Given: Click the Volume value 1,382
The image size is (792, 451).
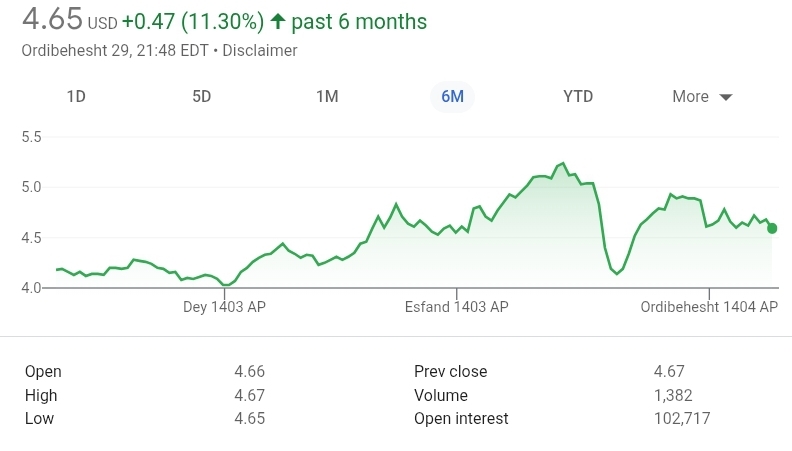Looking at the screenshot, I should point(673,395).
